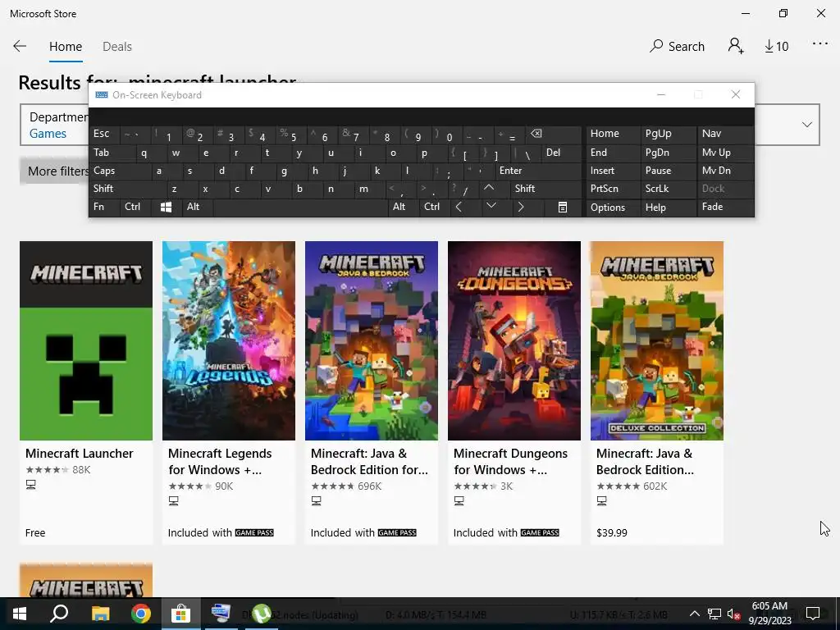Open the Search box in Microsoft Store

coord(677,47)
